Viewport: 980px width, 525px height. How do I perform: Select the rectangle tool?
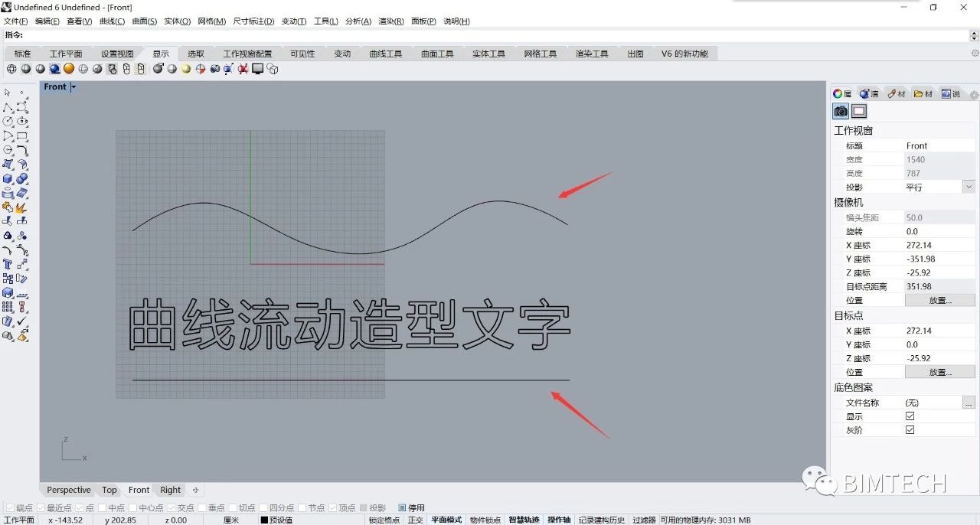[22, 135]
